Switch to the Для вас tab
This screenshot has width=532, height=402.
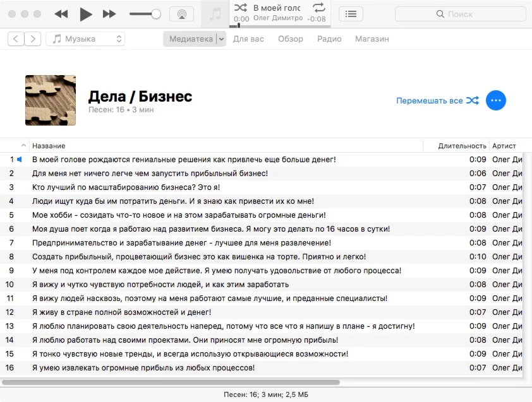249,39
